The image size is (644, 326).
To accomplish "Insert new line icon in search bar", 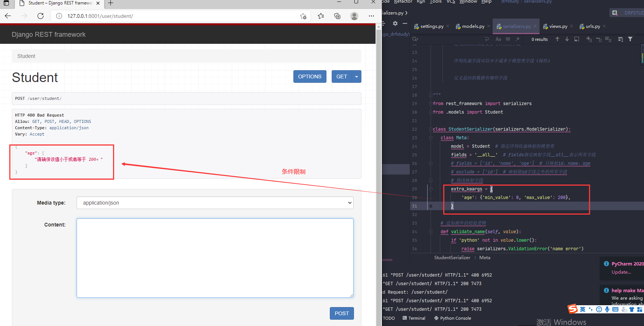I will click(x=487, y=39).
